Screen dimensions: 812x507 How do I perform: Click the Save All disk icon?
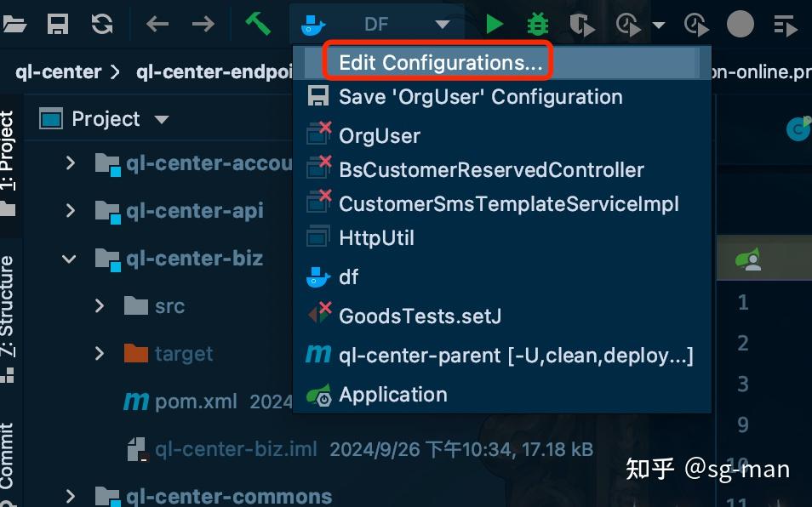(58, 24)
